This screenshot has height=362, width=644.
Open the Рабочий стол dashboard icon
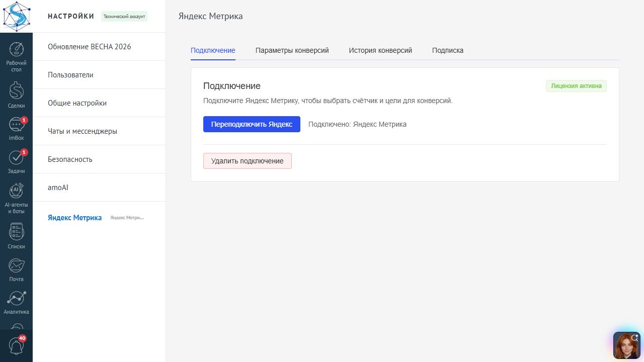17,57
